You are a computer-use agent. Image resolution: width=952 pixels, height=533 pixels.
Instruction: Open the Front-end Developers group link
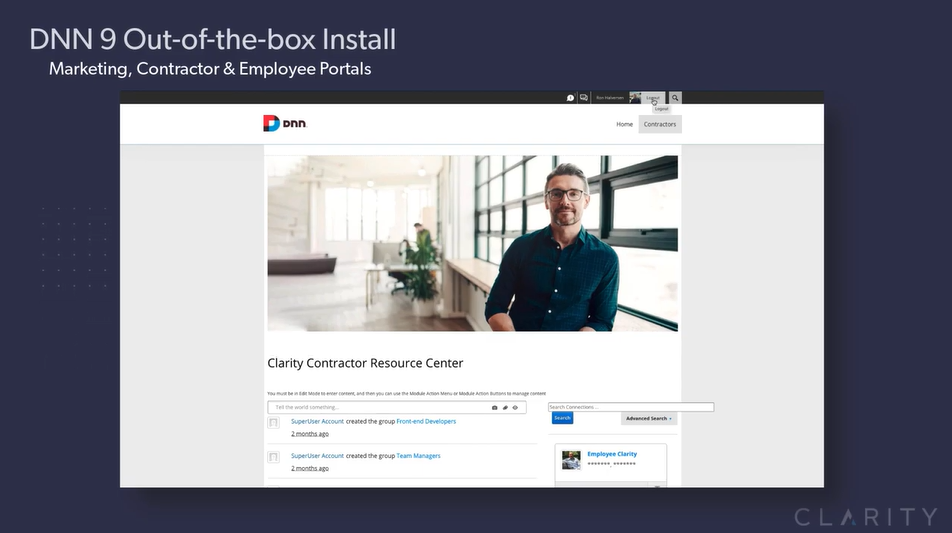[x=426, y=422]
